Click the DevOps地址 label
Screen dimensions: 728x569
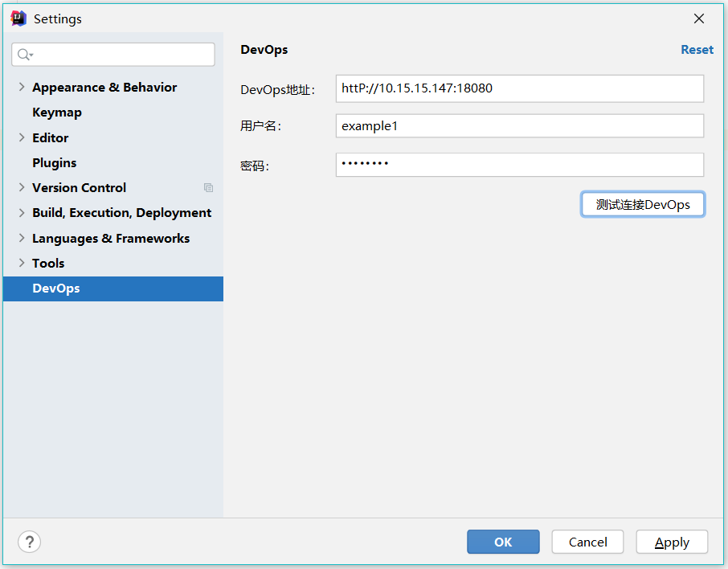278,90
